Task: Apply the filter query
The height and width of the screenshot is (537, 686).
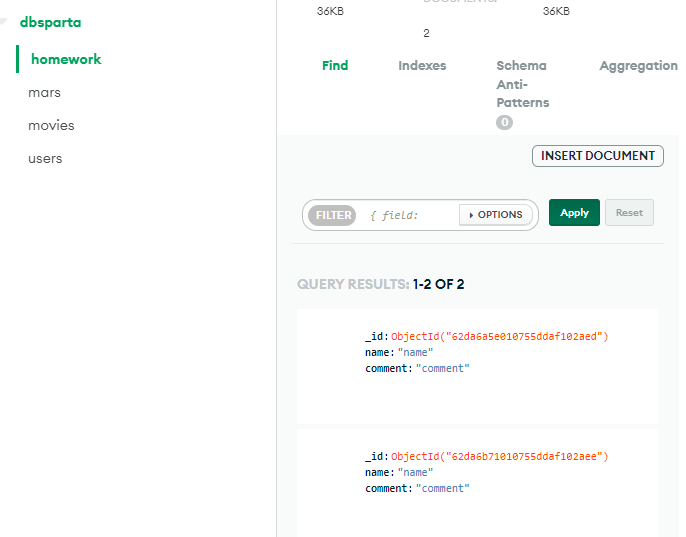Action: 574,213
